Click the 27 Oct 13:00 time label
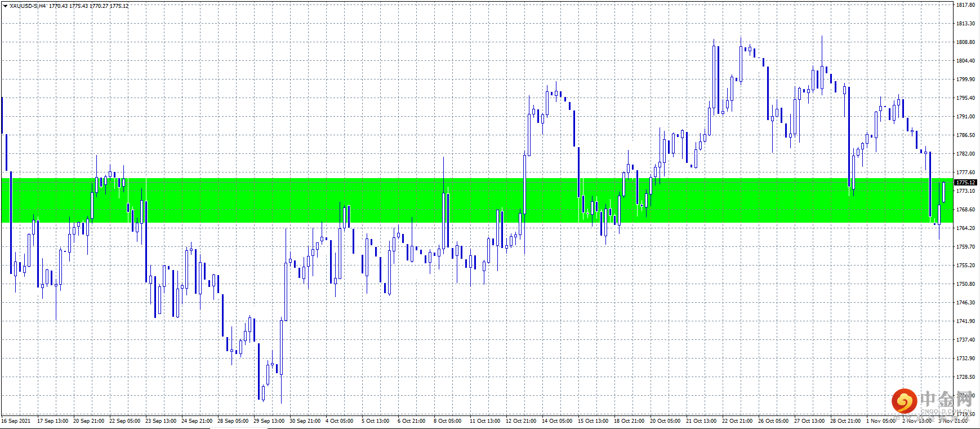The image size is (980, 429). click(x=809, y=421)
